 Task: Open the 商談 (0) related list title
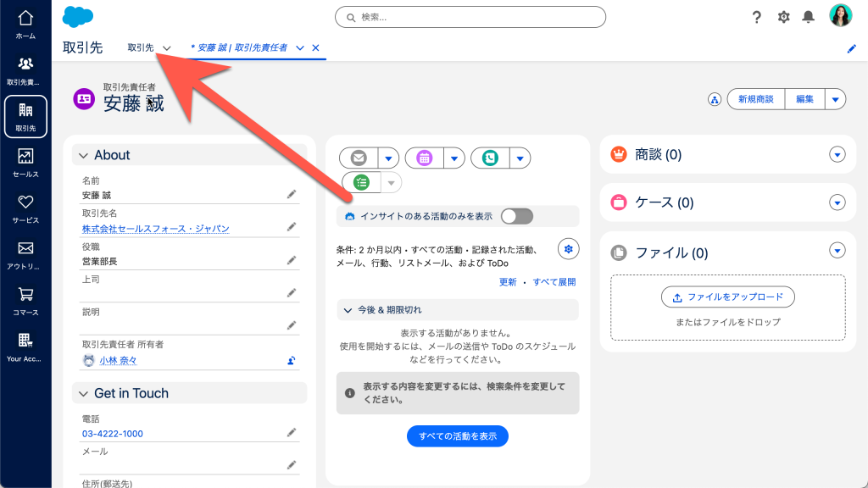click(x=658, y=154)
